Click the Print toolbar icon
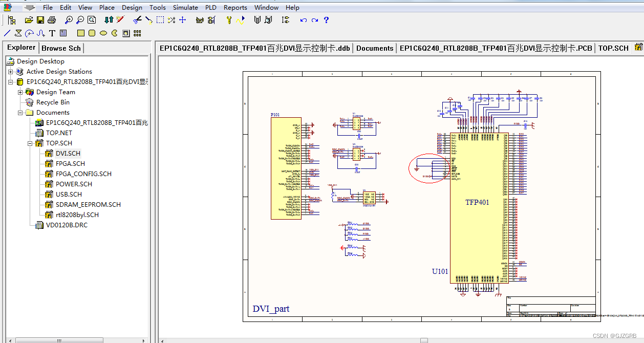644x343 pixels. coord(51,20)
